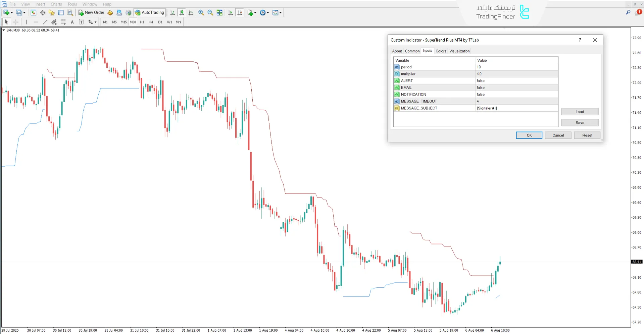
Task: Open the tile windows layout icon
Action: (x=219, y=13)
